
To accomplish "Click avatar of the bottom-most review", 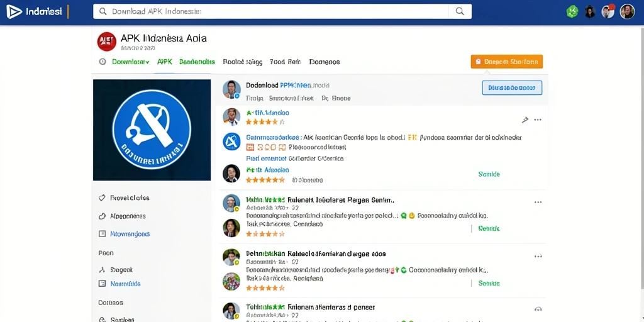I will 231,311.
